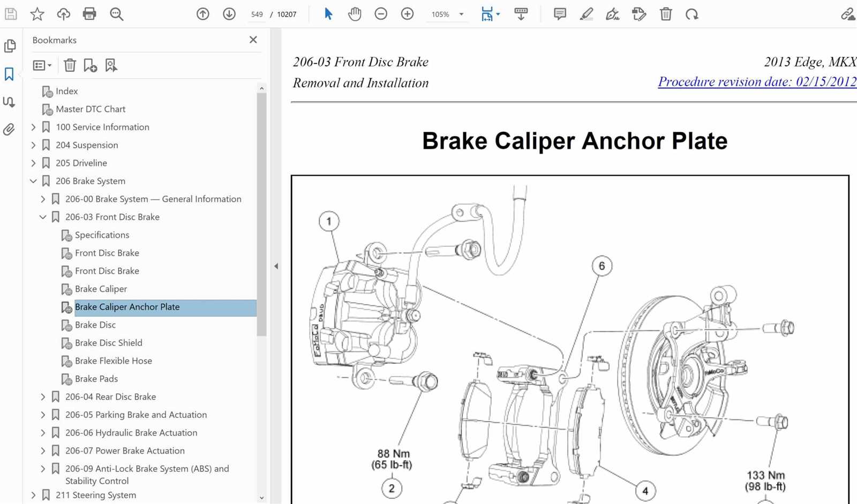Add a comment with the note icon
This screenshot has width=857, height=504.
coord(560,14)
